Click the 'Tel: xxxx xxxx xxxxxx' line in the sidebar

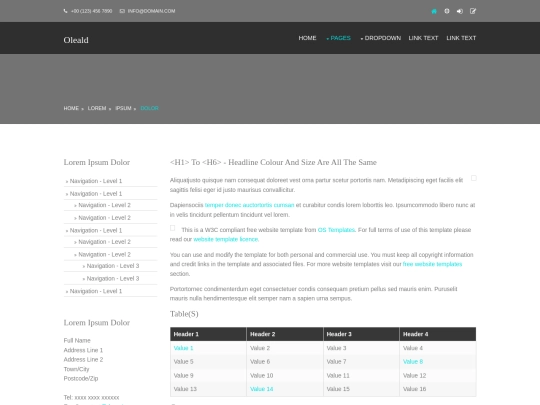[x=91, y=397]
